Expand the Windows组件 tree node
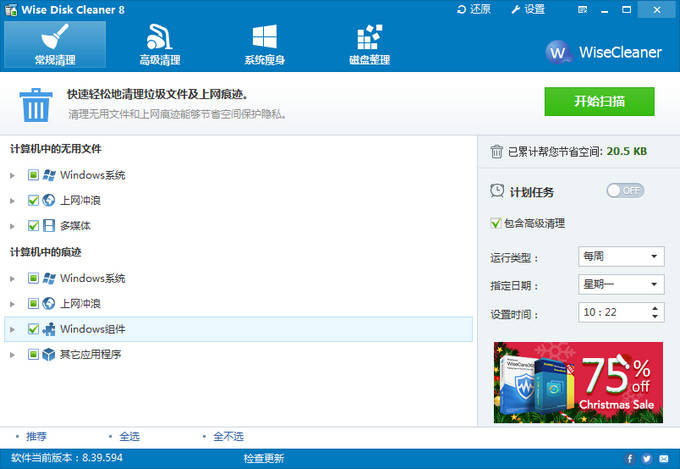Image resolution: width=680 pixels, height=469 pixels. 13,329
